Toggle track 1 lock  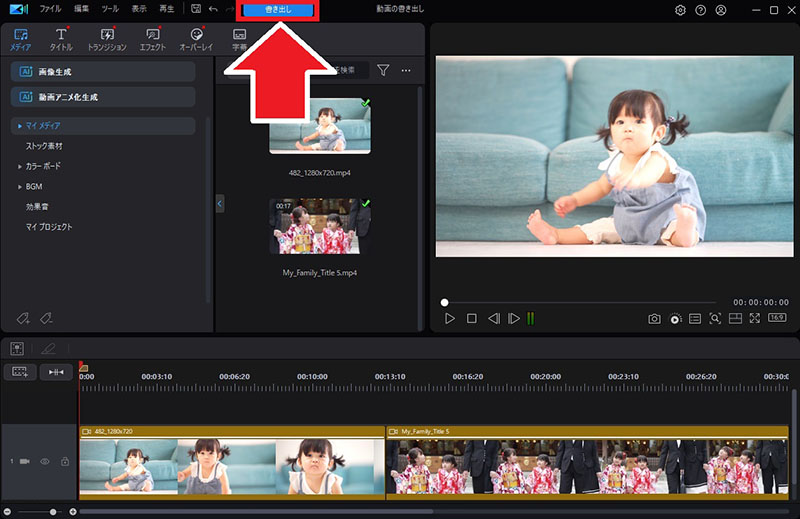(65, 461)
